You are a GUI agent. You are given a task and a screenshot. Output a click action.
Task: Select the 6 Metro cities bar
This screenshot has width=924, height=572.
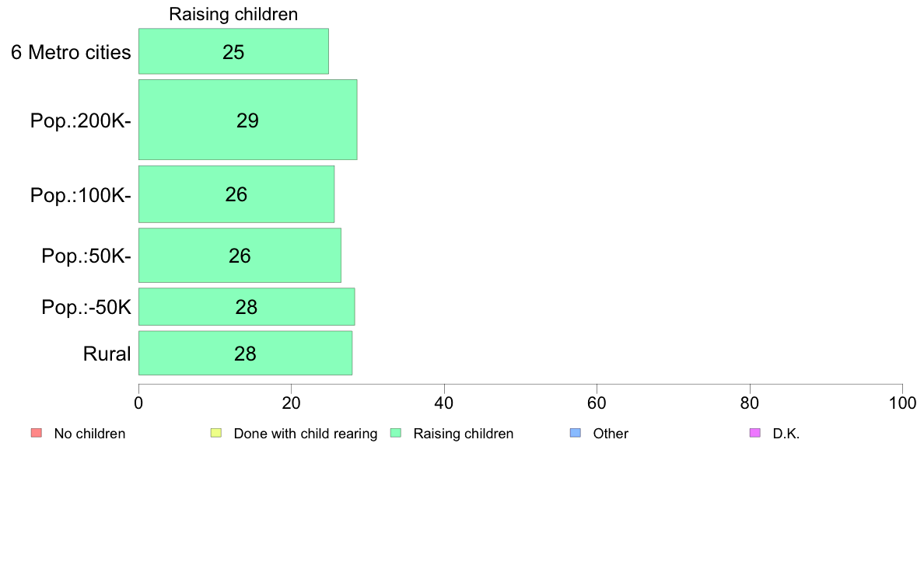click(233, 51)
